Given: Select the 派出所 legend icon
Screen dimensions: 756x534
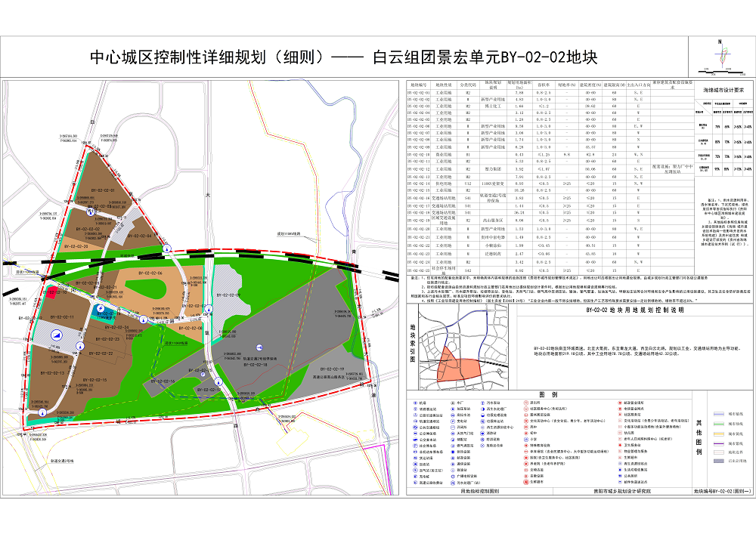Looking at the screenshot, I should click(x=526, y=403).
